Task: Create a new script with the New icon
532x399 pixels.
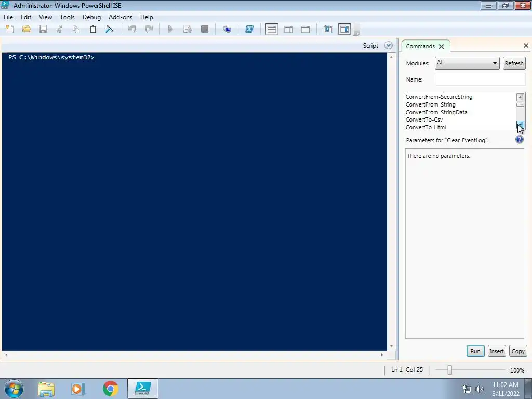Action: click(10, 29)
